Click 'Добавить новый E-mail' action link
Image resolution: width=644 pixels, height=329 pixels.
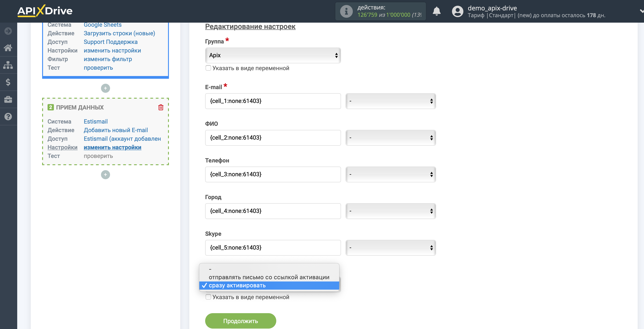116,130
